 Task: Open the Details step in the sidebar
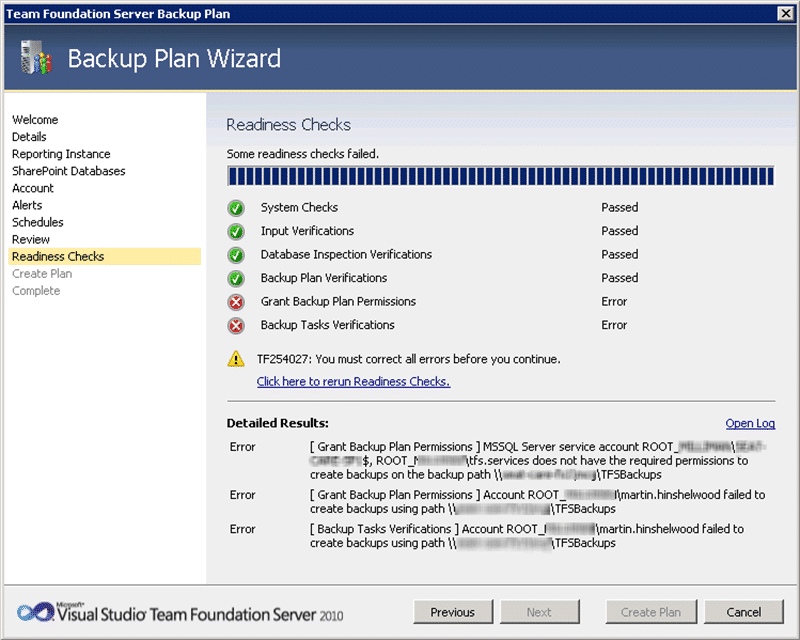point(29,137)
